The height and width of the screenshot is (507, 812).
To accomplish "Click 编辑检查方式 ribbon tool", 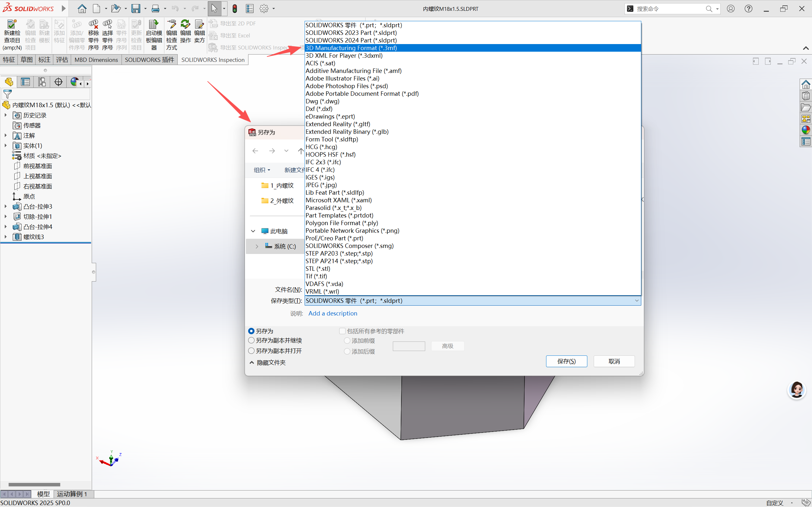I will coord(171,35).
